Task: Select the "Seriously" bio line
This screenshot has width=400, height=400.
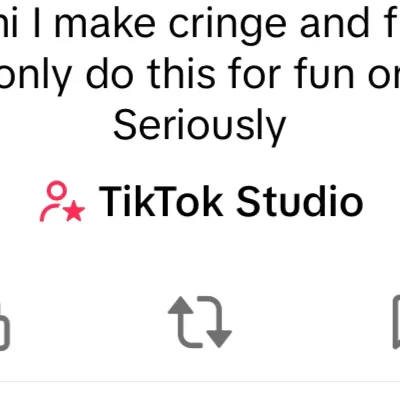Action: [200, 125]
